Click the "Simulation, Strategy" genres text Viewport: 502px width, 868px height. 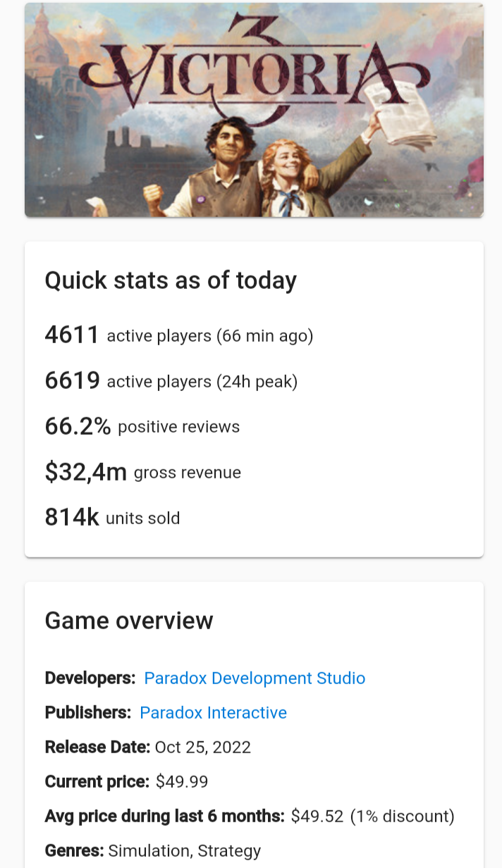[x=184, y=850]
